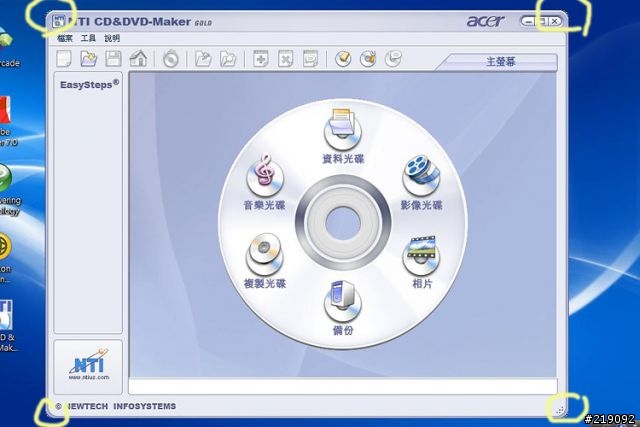
Task: Click the New blank document toolbar icon
Action: tap(64, 59)
